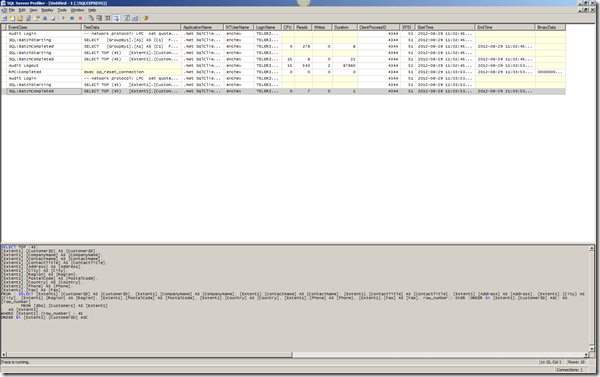Select the first Audit Login row
Image resolution: width=600 pixels, height=377 pixels.
pos(284,34)
